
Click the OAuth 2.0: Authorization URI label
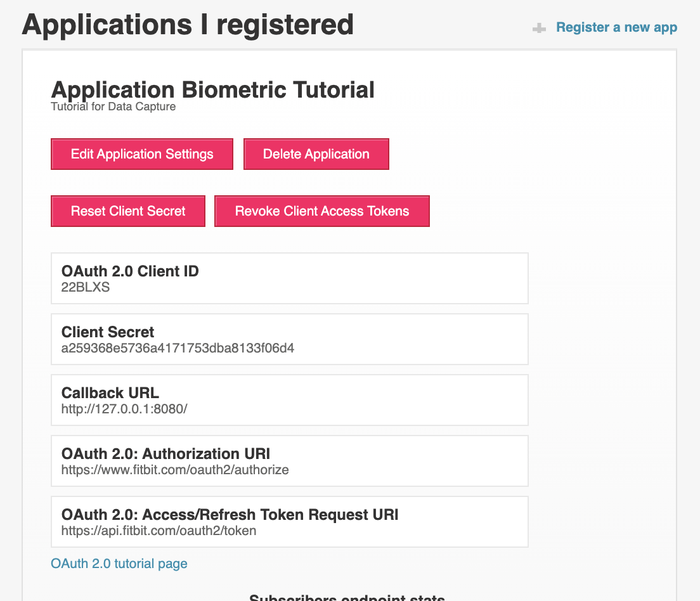click(165, 454)
